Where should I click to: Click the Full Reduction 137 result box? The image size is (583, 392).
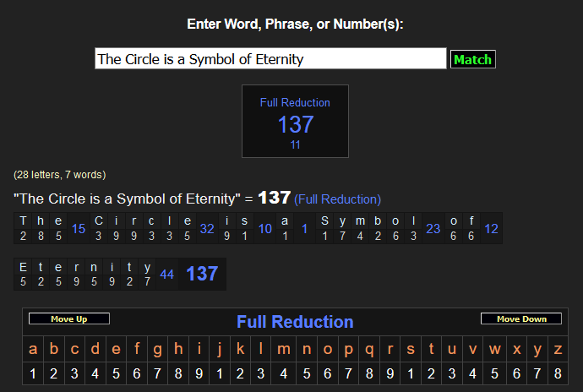pyautogui.click(x=295, y=121)
